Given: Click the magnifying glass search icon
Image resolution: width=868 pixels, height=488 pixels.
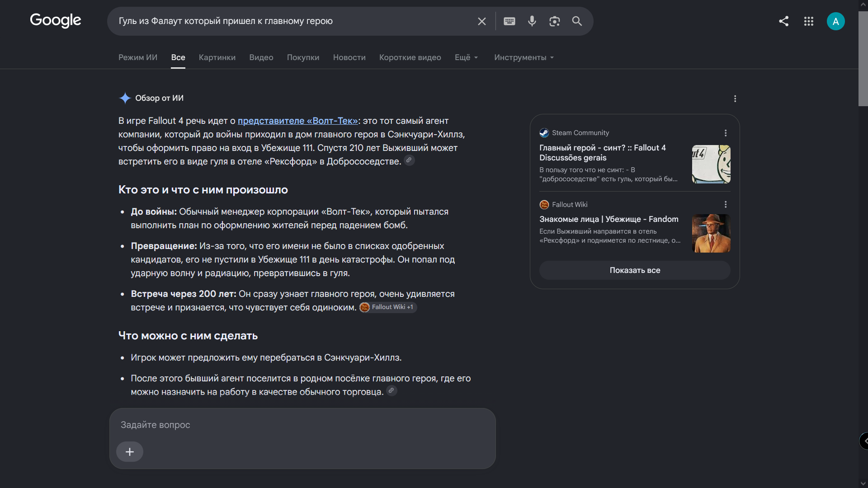Looking at the screenshot, I should (577, 21).
